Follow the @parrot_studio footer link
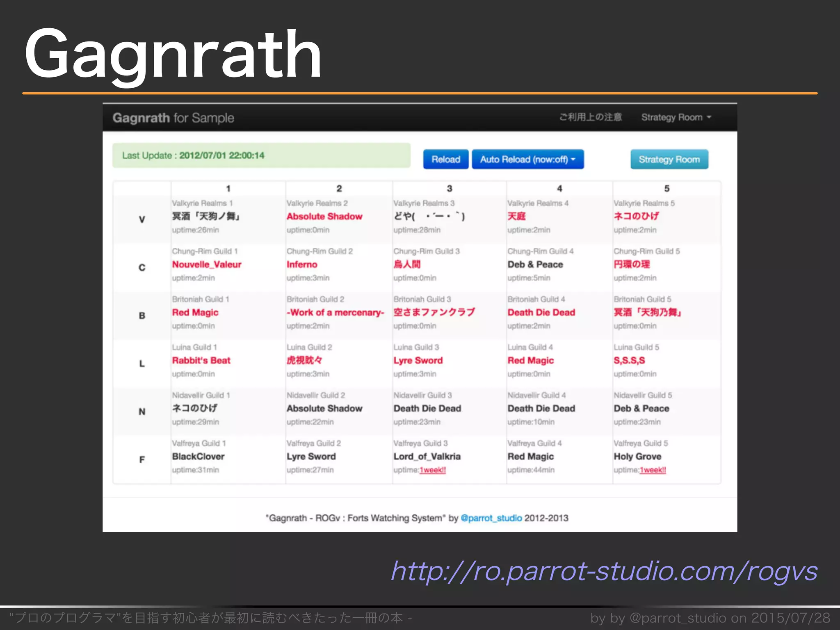Viewport: 840px width, 630px height. [x=491, y=518]
